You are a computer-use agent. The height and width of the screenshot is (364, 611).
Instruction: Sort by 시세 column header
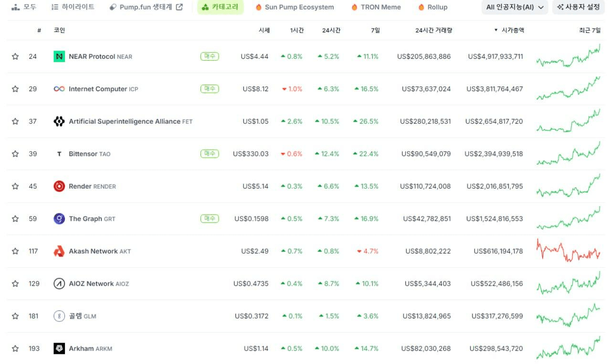[x=264, y=30]
